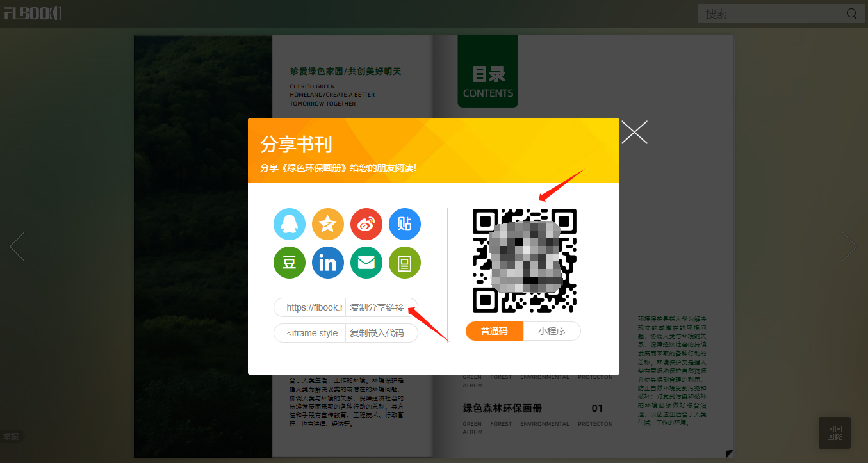Click the 绿色森林环保画册 01 contents entry
The height and width of the screenshot is (463, 868).
tap(533, 409)
